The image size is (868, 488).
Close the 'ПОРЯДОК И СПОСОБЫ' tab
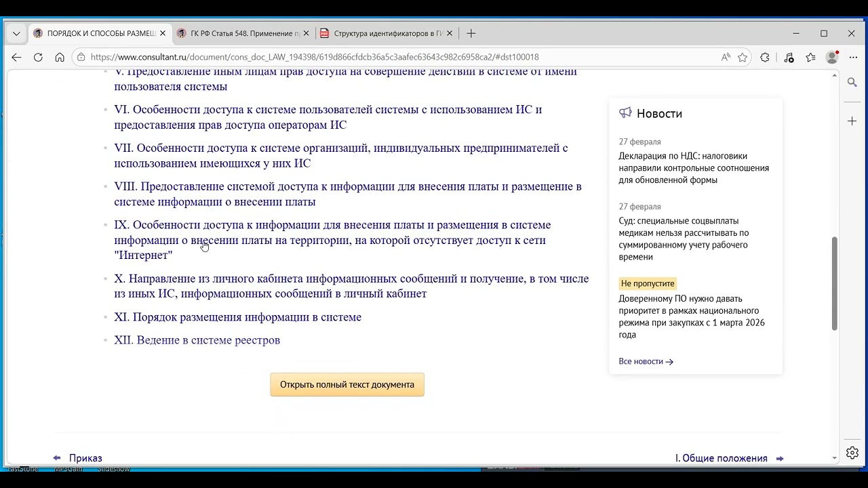click(163, 33)
